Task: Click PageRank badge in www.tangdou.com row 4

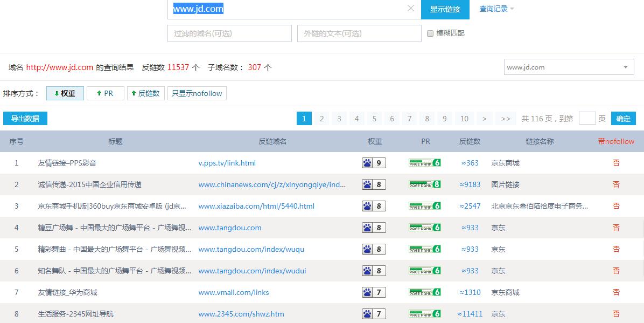Action: [x=425, y=228]
